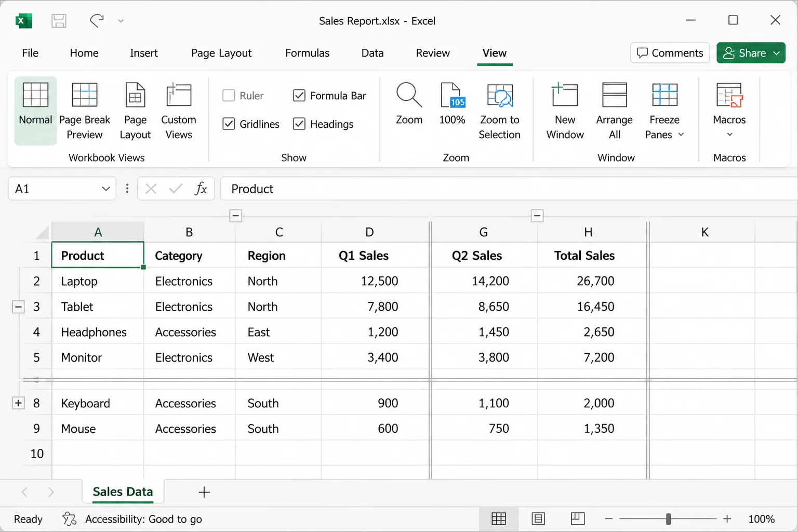
Task: Click next sheet navigation arrow
Action: tap(51, 492)
